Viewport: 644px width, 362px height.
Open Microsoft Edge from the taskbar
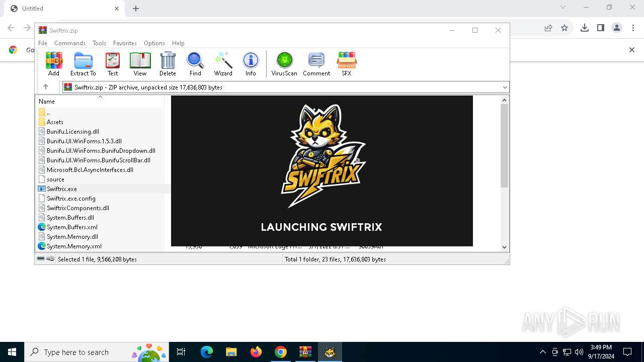coord(207,352)
